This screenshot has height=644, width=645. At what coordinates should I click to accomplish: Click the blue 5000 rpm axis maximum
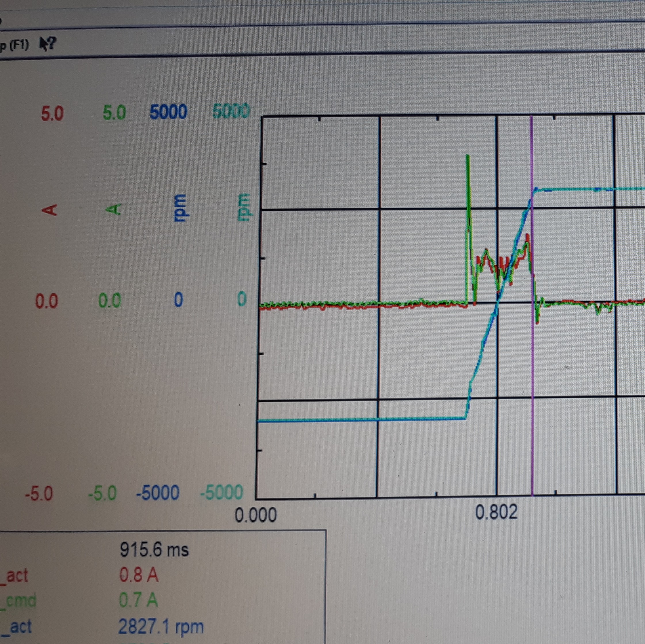[x=168, y=112]
